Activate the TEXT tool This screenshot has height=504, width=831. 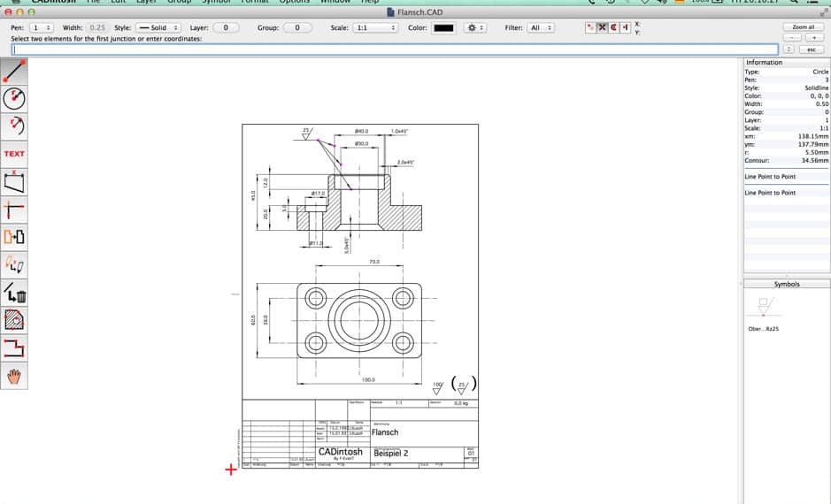pos(15,154)
